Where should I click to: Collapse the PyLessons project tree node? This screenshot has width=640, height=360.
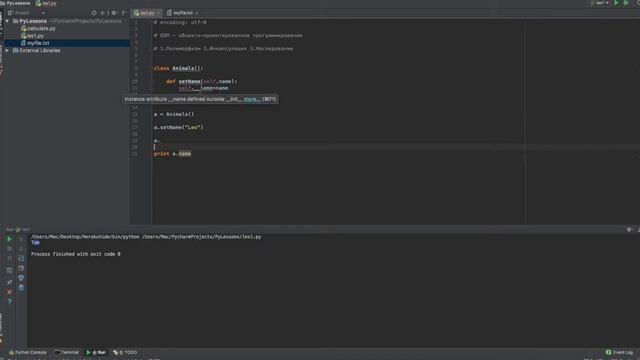click(x=7, y=21)
